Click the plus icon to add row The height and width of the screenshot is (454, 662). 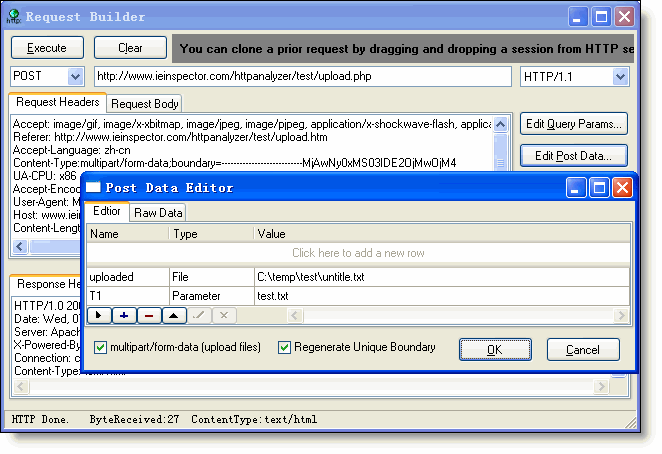pos(124,315)
